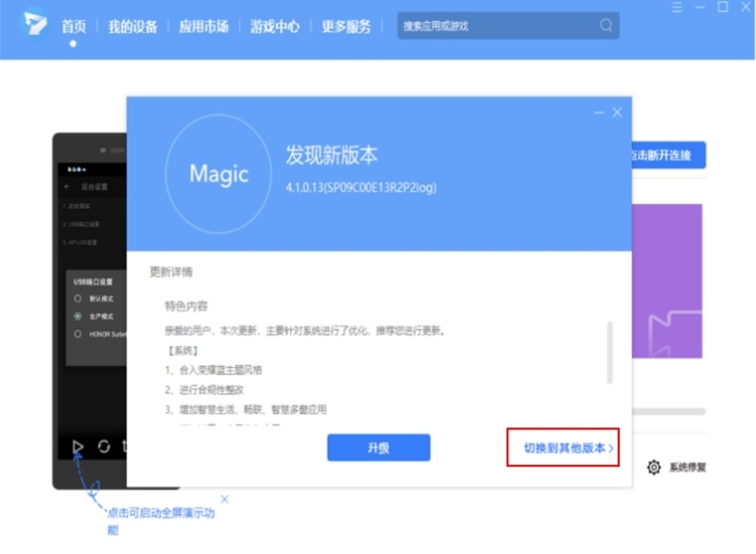756x554 pixels.
Task: Click the 更新详情 heading
Action: click(171, 272)
